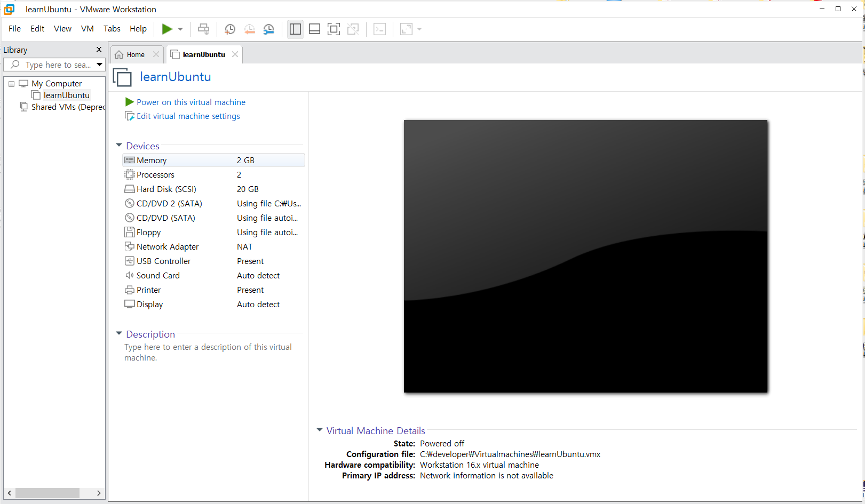Close the Home tab

coord(156,54)
